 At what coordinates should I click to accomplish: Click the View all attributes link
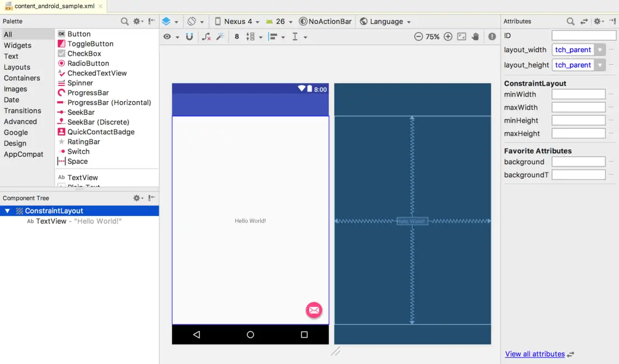[535, 354]
